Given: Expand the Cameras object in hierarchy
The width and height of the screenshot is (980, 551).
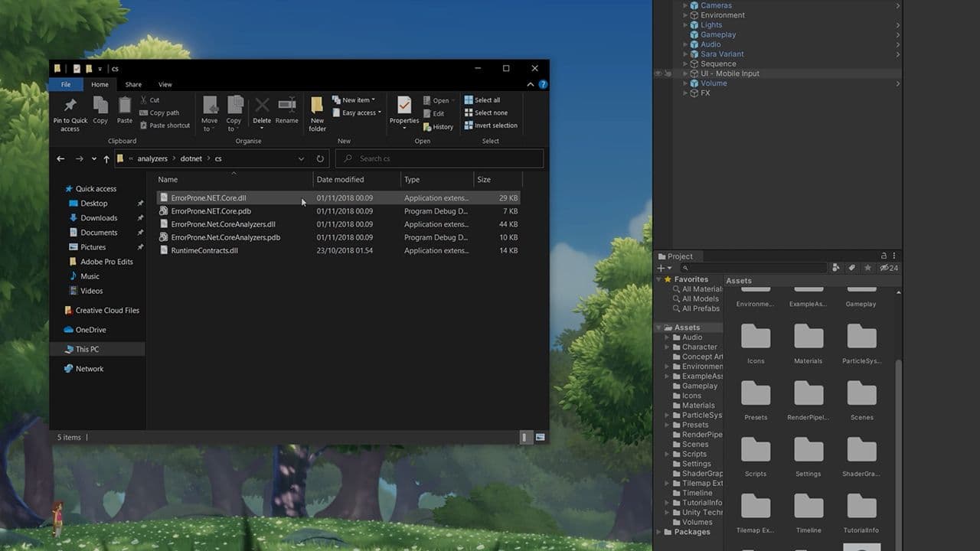Looking at the screenshot, I should click(685, 5).
